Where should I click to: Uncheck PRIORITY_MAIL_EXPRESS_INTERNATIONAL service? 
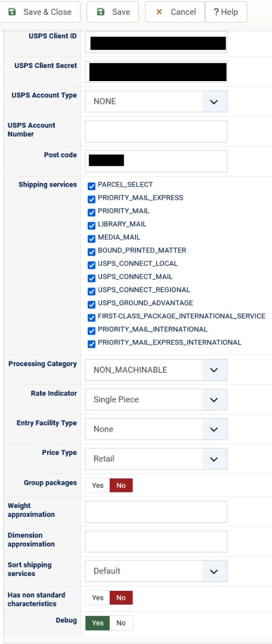click(92, 344)
